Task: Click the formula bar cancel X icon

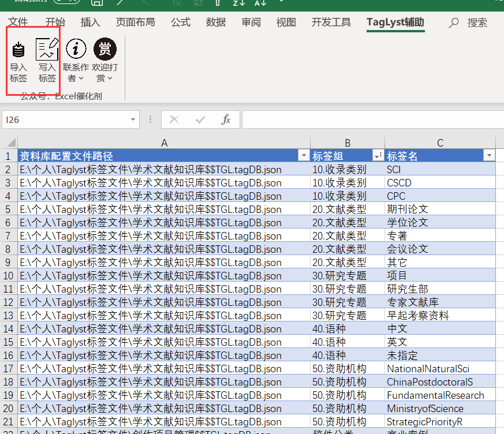Action: click(x=174, y=120)
